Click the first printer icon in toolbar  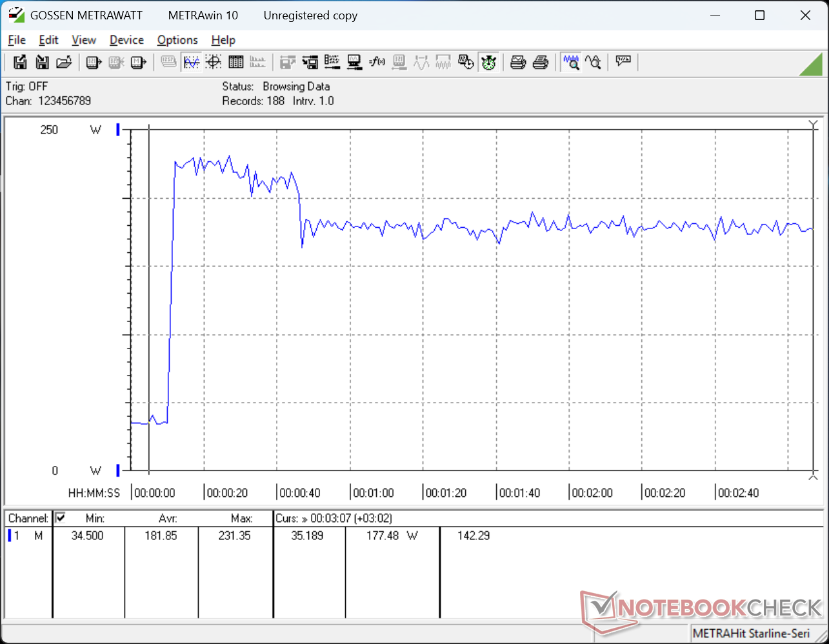pos(518,62)
